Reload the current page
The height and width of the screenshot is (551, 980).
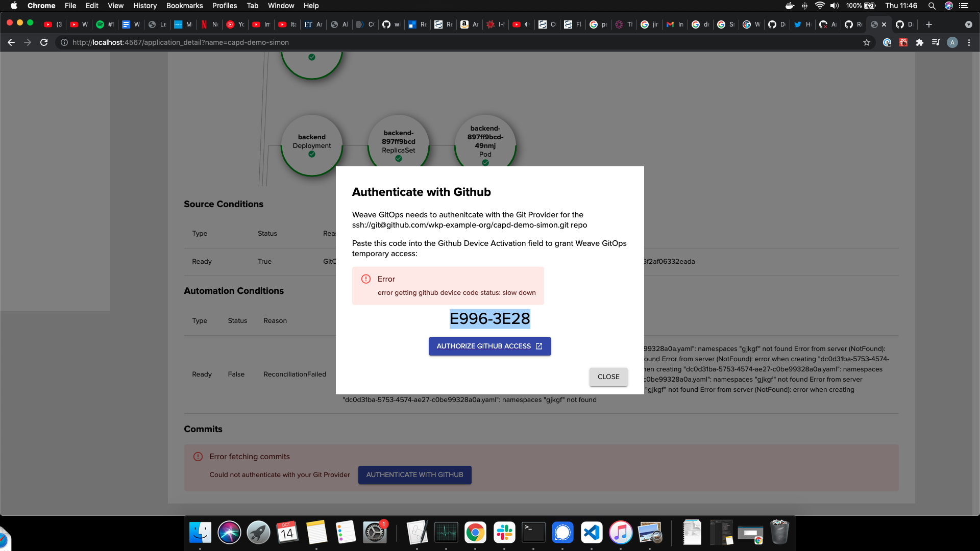point(44,42)
